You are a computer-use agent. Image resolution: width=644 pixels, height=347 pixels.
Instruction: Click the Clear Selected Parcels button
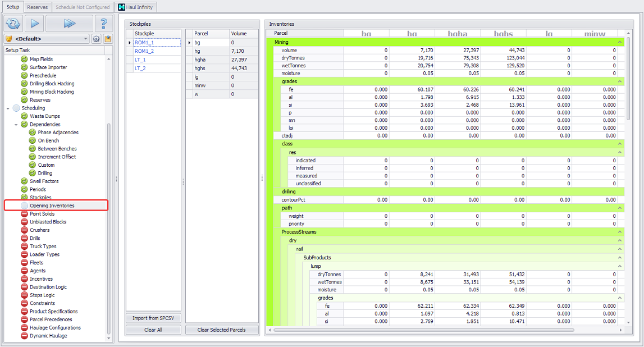222,330
